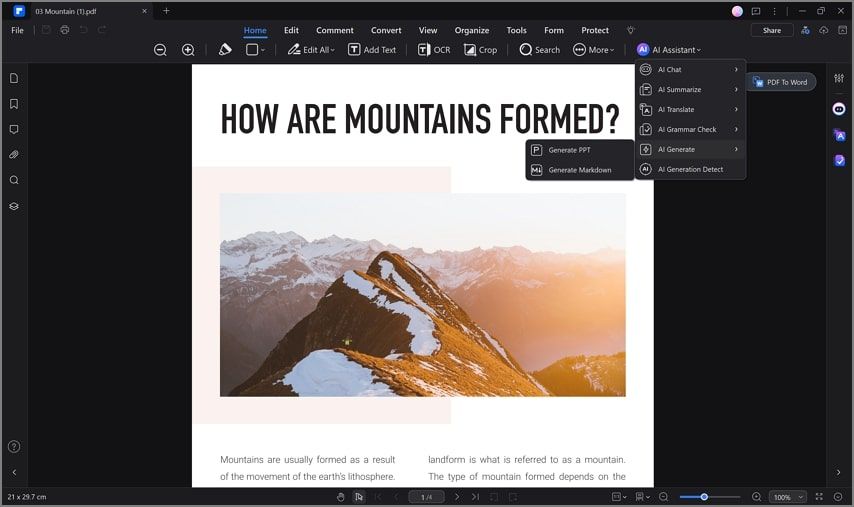This screenshot has width=854, height=507.
Task: Open the thumbnails panel in left sidebar
Action: [14, 78]
